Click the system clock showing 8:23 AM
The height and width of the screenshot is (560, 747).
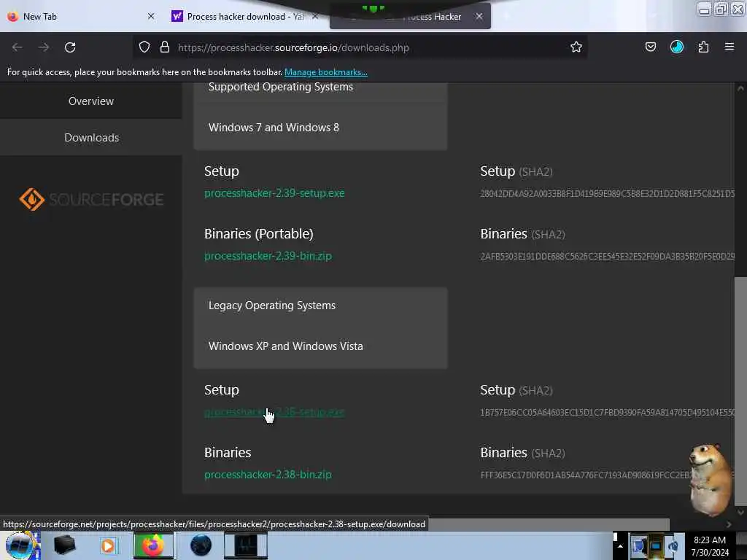[710, 546]
